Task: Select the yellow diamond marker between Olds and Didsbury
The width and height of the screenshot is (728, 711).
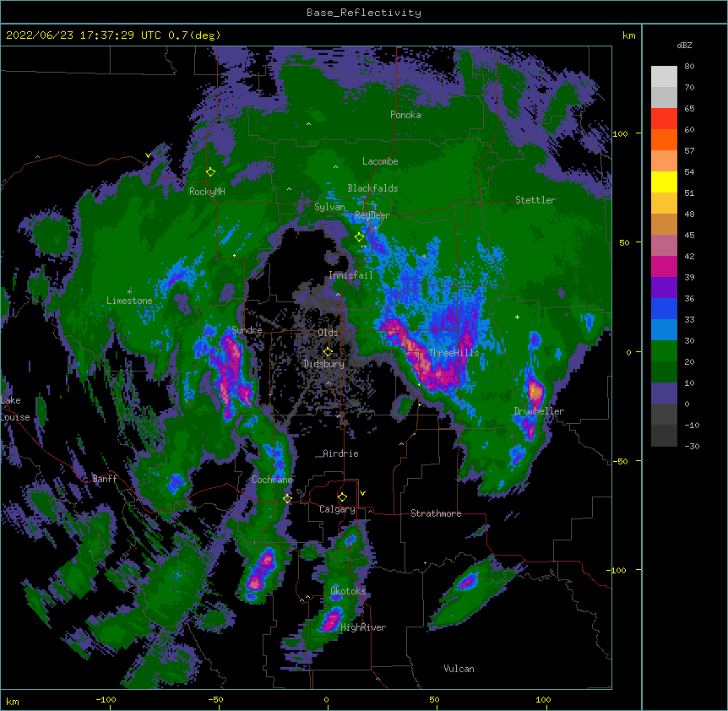Action: pyautogui.click(x=328, y=351)
